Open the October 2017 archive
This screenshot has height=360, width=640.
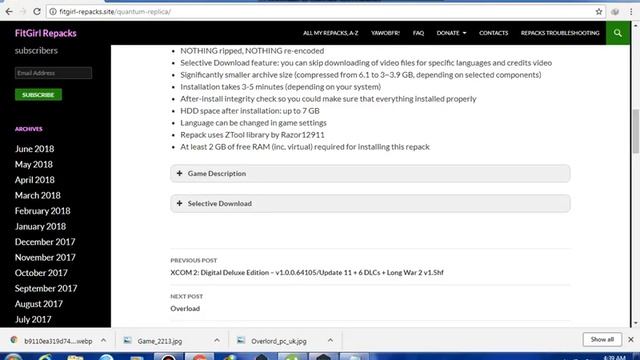[41, 273]
